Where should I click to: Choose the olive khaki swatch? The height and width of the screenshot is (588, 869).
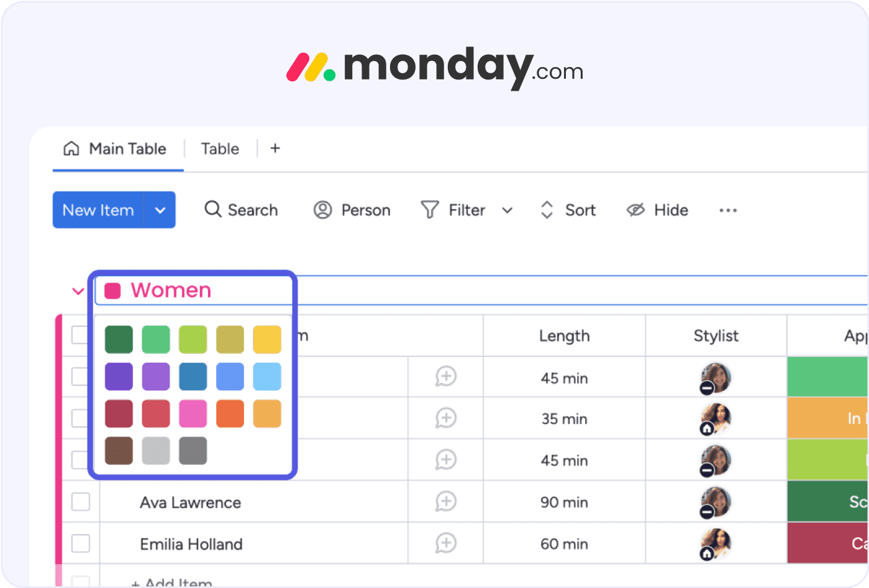(230, 340)
